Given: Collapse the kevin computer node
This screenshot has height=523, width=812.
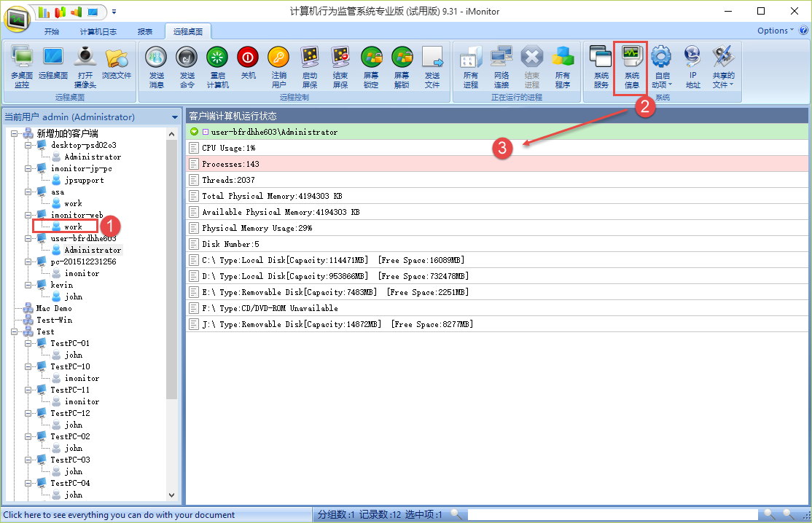Looking at the screenshot, I should [28, 285].
